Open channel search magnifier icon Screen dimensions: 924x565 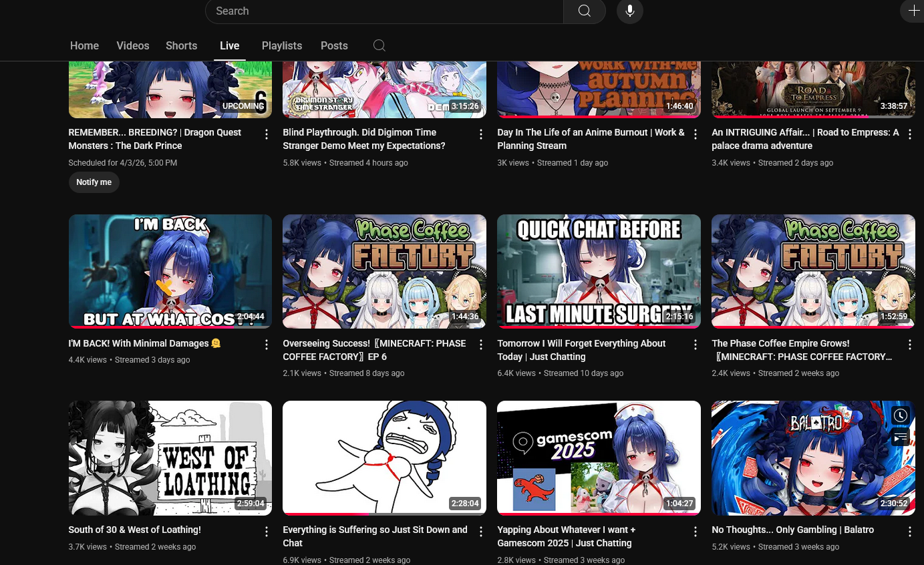(x=379, y=45)
